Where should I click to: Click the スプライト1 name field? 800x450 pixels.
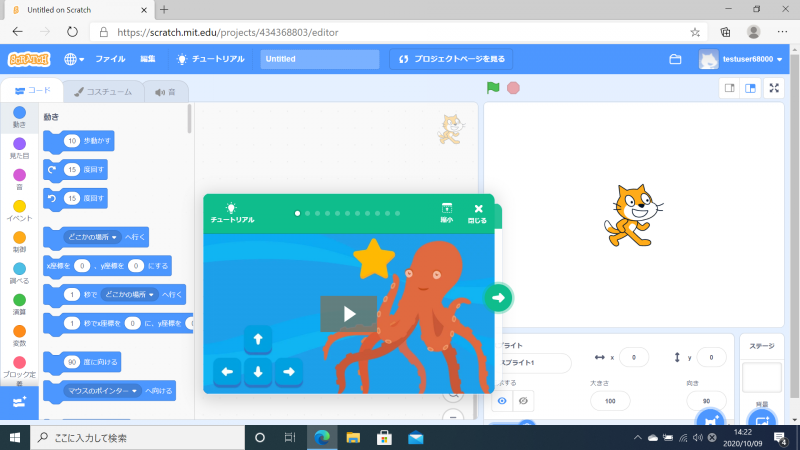(x=533, y=363)
